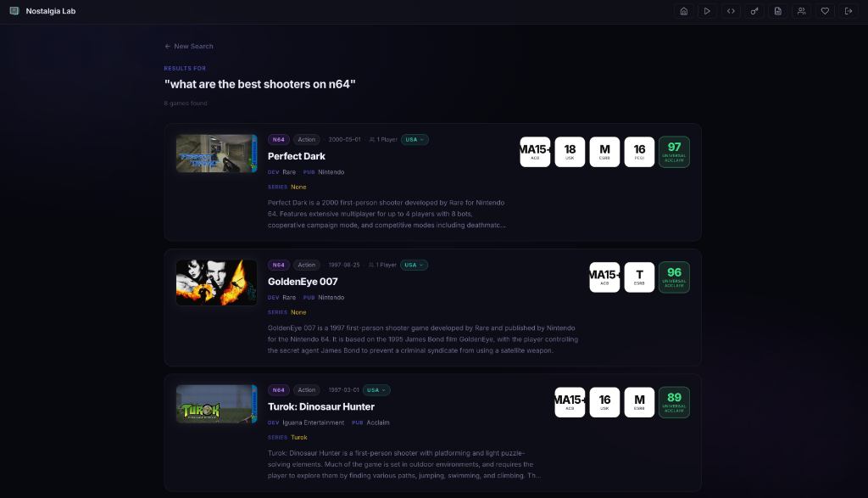The width and height of the screenshot is (868, 498).
Task: Expand Perfect Dark USA region dropdown
Action: [x=415, y=140]
